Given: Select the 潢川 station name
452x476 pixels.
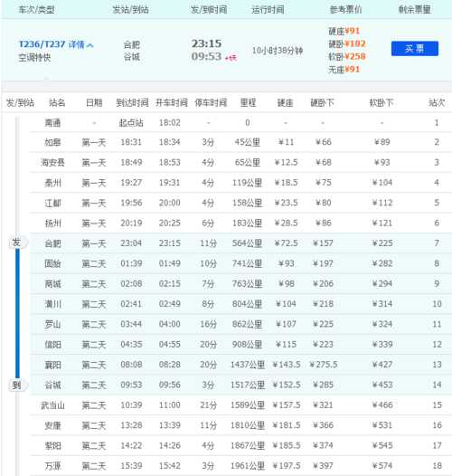Looking at the screenshot, I should 52,304.
